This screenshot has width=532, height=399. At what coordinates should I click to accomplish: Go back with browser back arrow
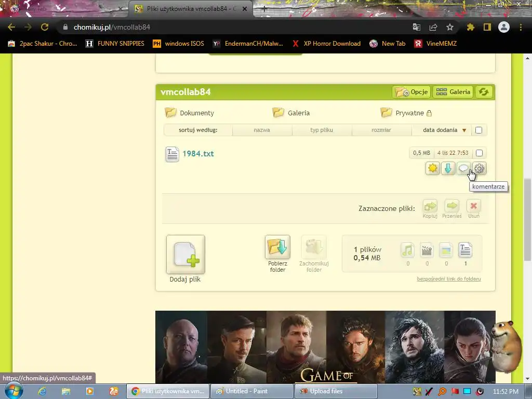pos(11,27)
